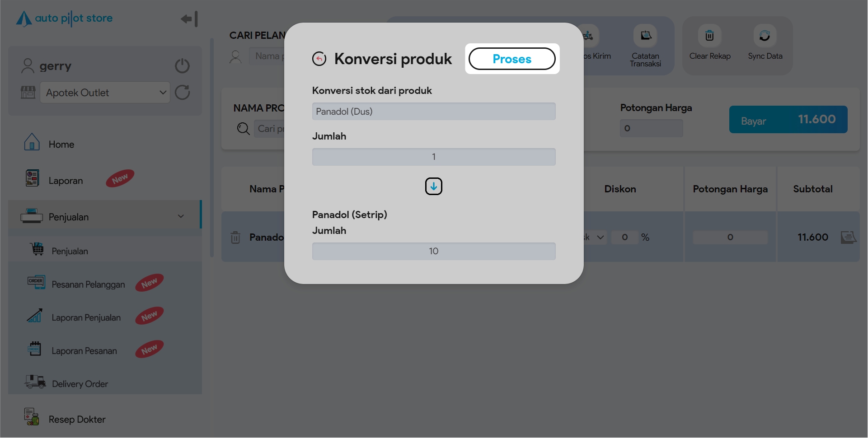Select the Pesanan Pelanggan submenu item
The height and width of the screenshot is (438, 868).
coord(88,284)
